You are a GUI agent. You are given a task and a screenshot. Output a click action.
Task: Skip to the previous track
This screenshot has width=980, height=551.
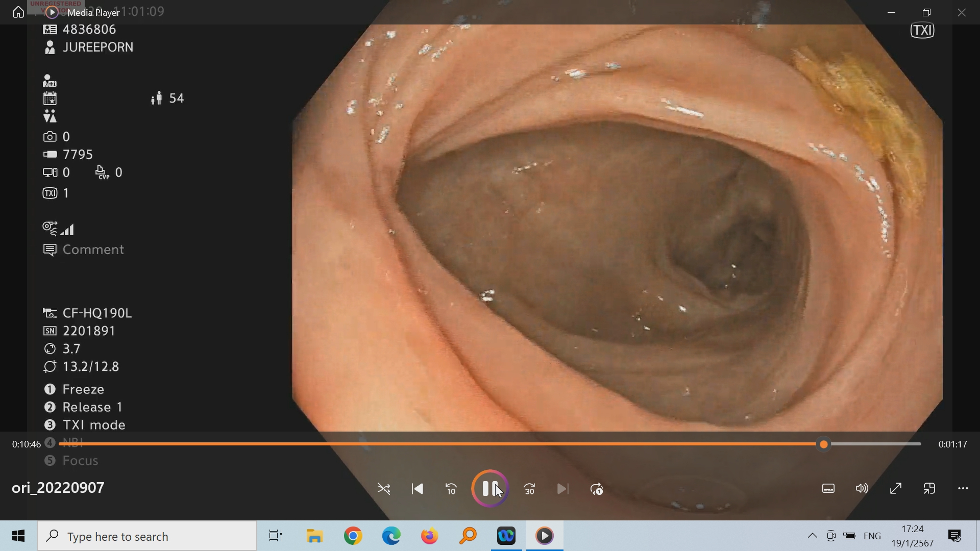coord(418,489)
